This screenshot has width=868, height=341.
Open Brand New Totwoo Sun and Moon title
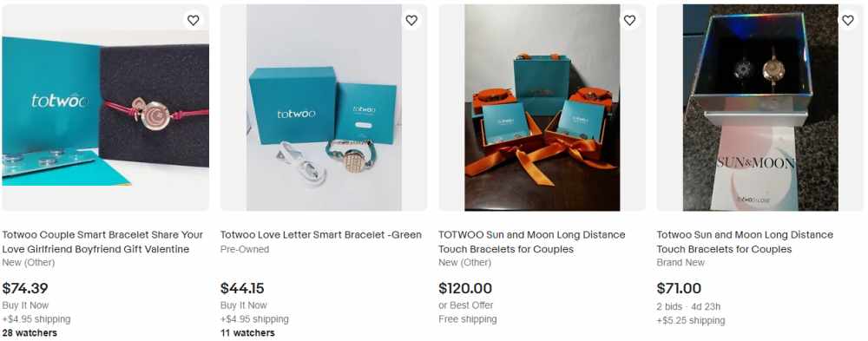pos(745,242)
